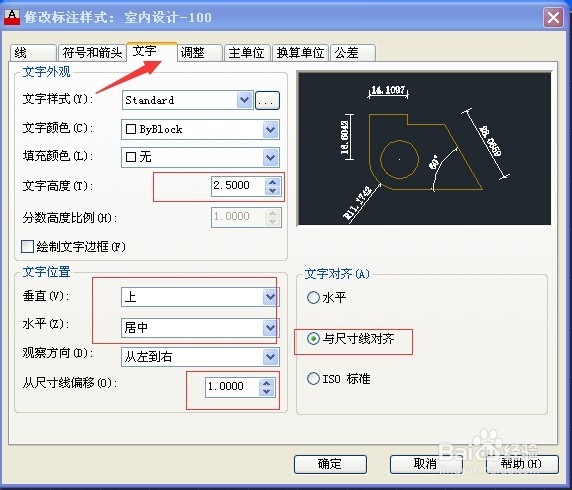Select the 水平 text alignment radio button
Screen dimensions: 572x490
click(313, 298)
